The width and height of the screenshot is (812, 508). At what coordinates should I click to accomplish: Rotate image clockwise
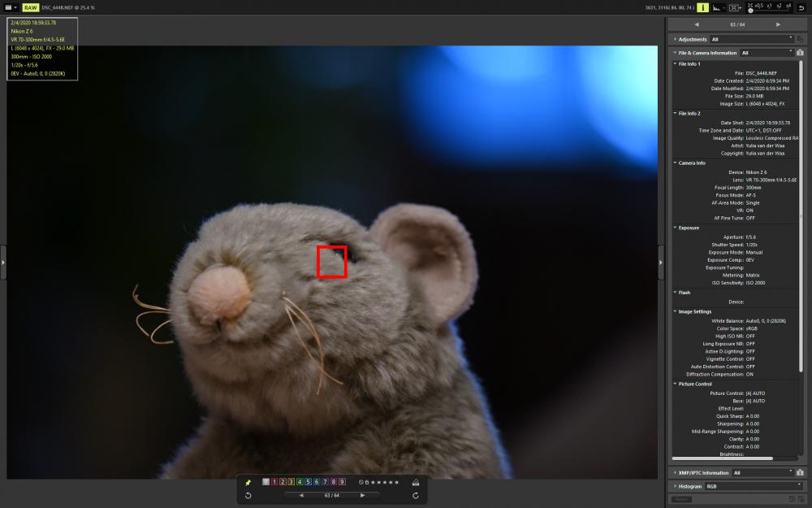415,496
